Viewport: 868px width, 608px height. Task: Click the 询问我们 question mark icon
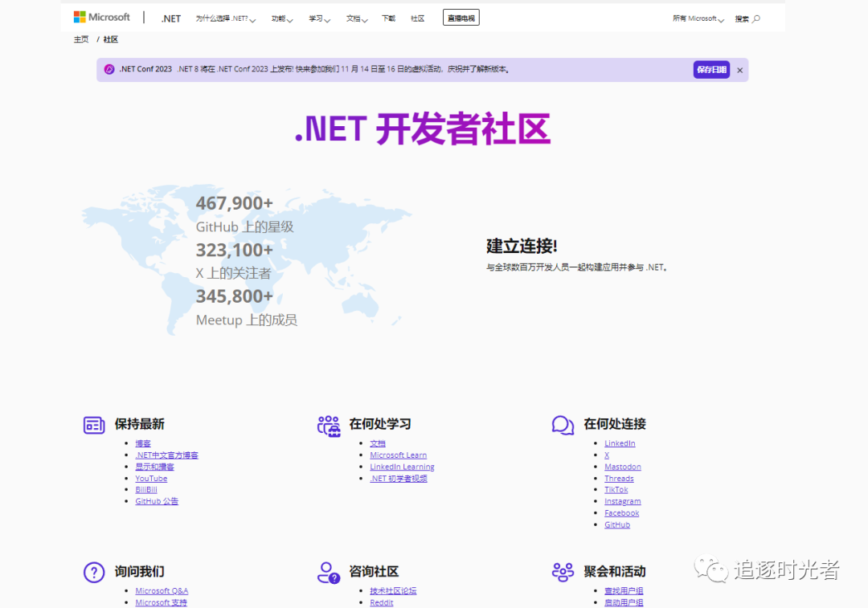coord(94,572)
